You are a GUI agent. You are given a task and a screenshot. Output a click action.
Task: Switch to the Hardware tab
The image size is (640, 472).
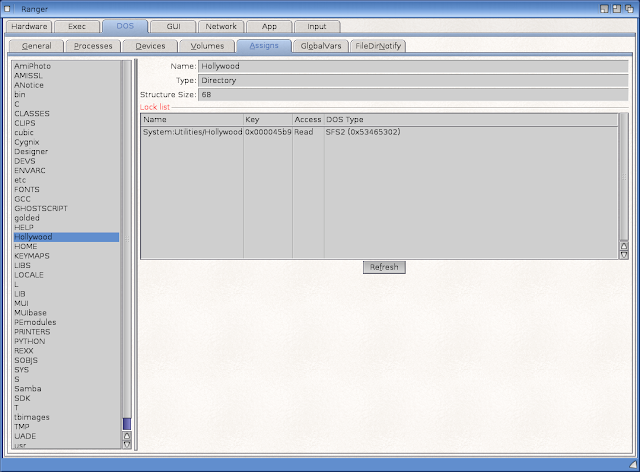tap(29, 27)
